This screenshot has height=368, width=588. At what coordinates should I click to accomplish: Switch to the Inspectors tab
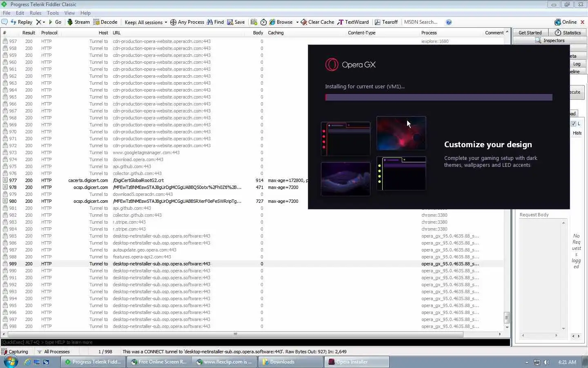[550, 40]
